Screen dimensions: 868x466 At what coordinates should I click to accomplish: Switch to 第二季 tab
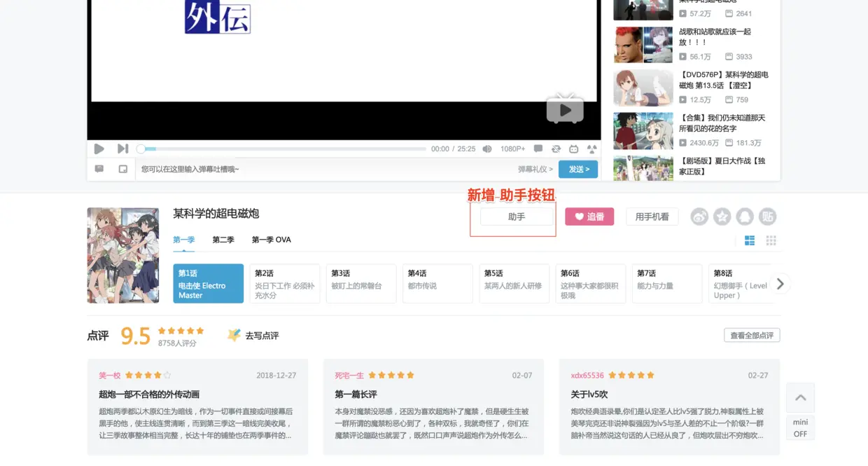(223, 240)
